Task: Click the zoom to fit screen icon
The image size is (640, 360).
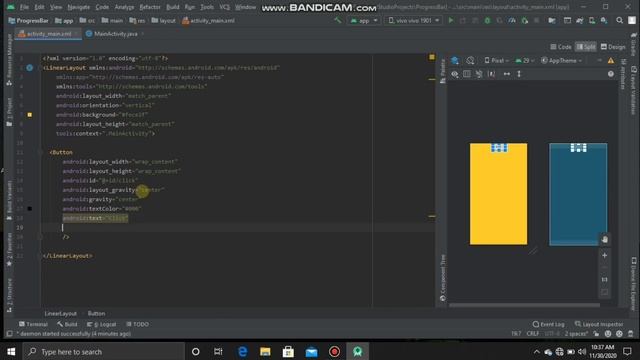Action: (604, 292)
